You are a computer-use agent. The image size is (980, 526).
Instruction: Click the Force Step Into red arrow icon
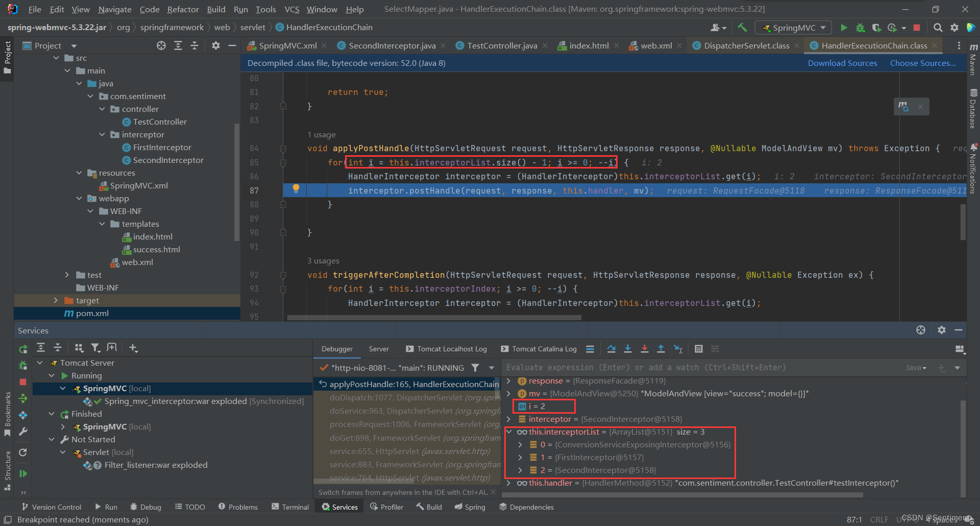(644, 349)
